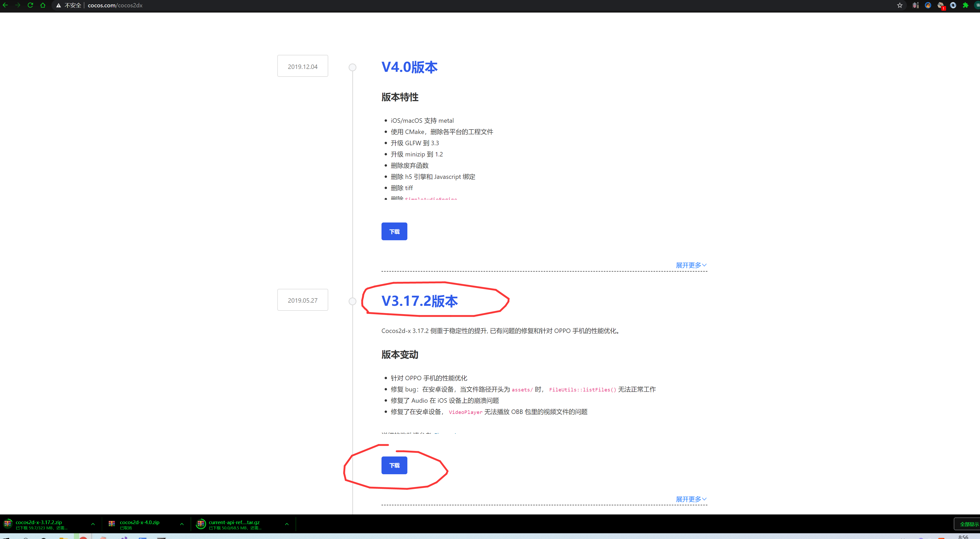Open the V3.17.2版本 heading link
The width and height of the screenshot is (980, 539).
click(x=420, y=301)
